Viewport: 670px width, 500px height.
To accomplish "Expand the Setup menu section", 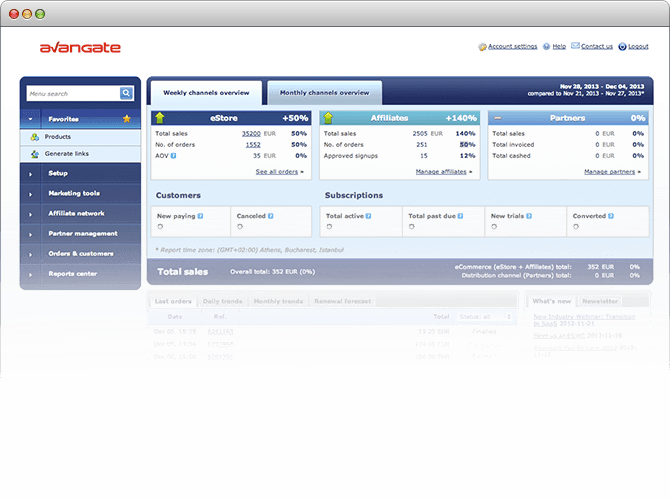I will (30, 174).
